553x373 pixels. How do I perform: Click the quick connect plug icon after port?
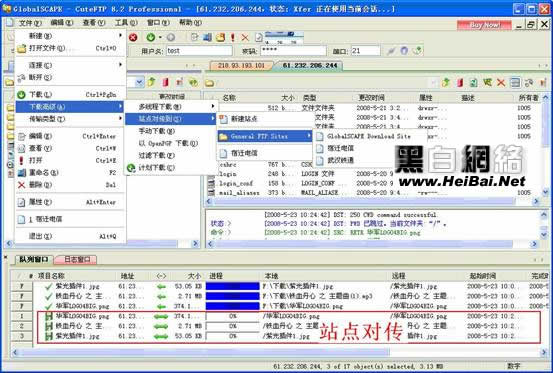click(391, 51)
